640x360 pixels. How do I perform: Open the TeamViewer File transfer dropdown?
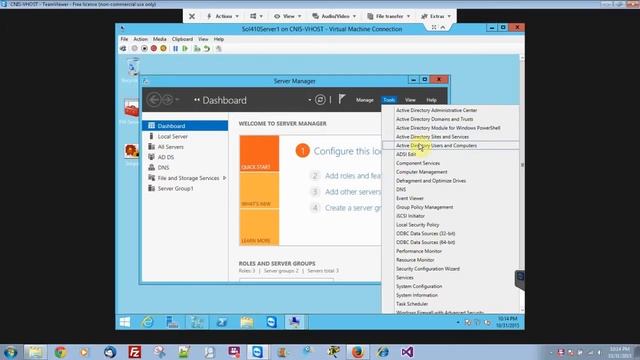point(389,16)
